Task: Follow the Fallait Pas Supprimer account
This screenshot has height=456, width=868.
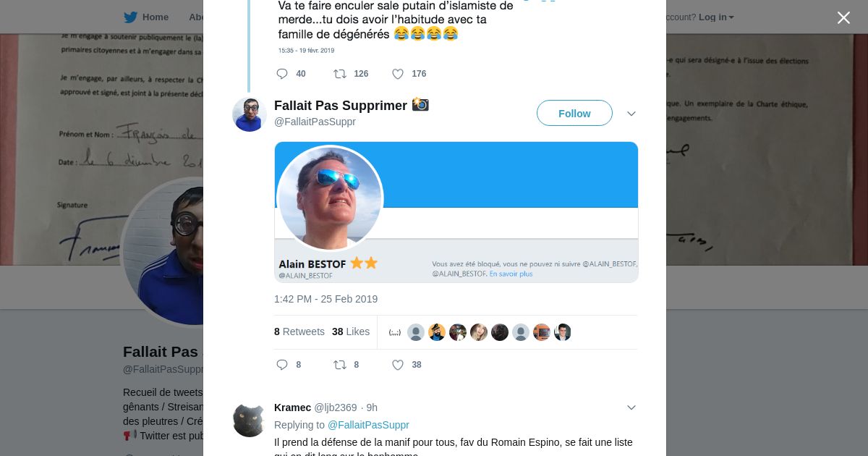Action: pyautogui.click(x=574, y=114)
